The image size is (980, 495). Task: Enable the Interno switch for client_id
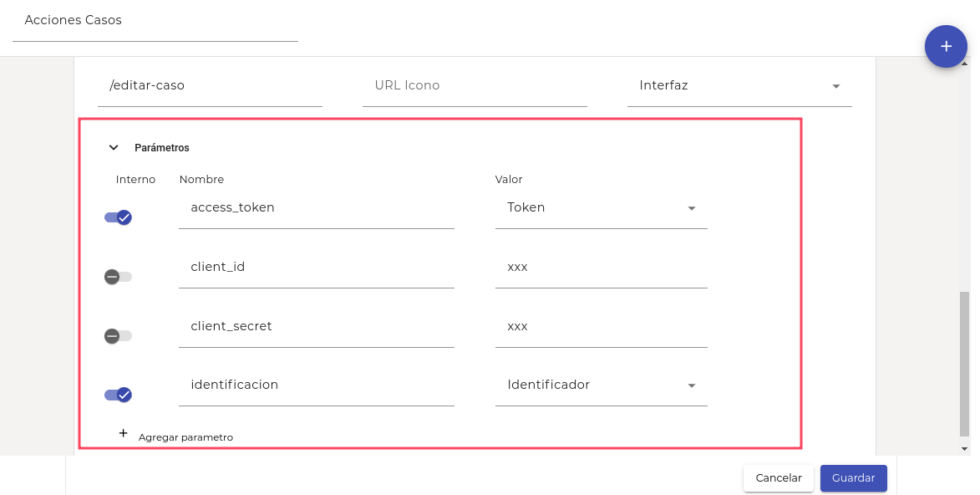118,277
